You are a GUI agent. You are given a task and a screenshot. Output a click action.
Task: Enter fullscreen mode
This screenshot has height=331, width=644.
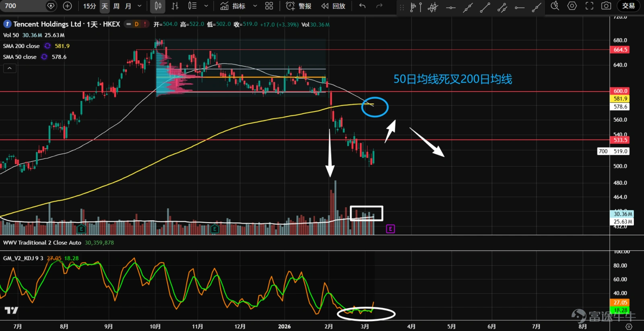point(589,6)
